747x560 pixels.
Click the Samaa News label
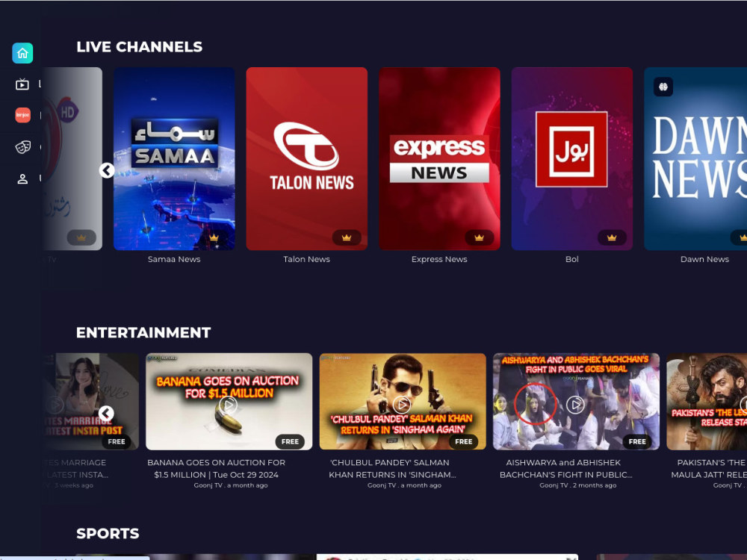(x=174, y=259)
